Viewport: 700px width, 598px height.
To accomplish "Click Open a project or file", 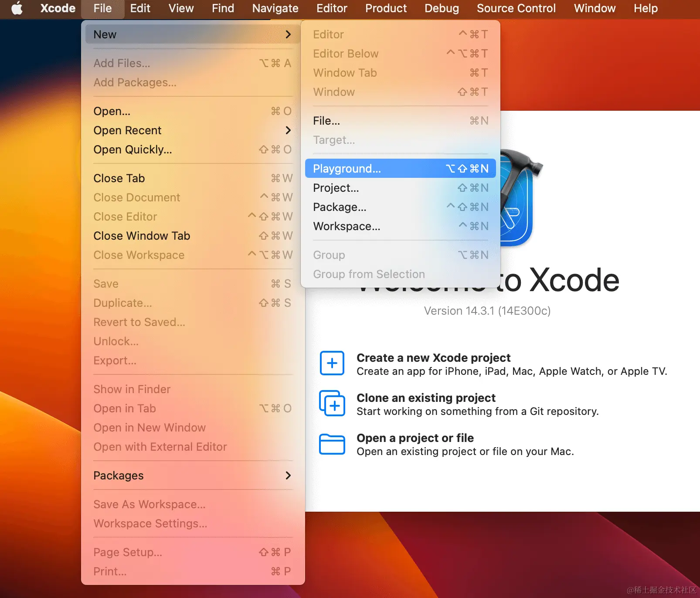I will coord(415,438).
